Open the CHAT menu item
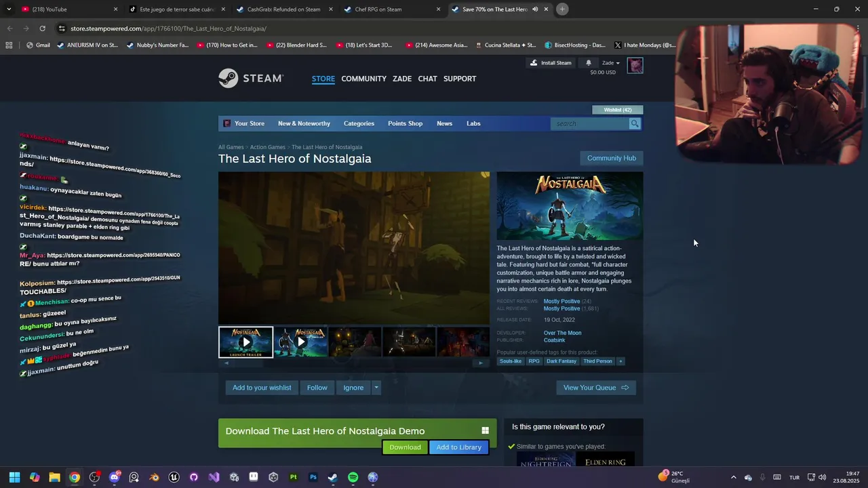 427,79
